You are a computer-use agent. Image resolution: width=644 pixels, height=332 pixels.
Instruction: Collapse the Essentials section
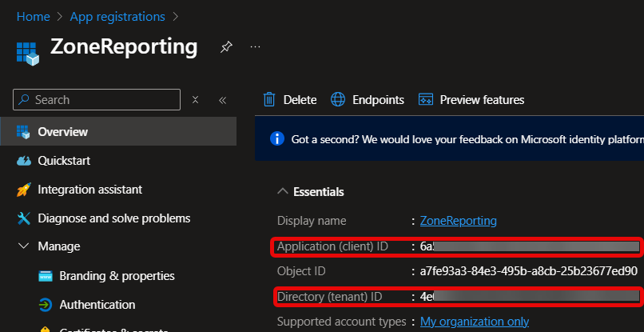click(x=283, y=191)
